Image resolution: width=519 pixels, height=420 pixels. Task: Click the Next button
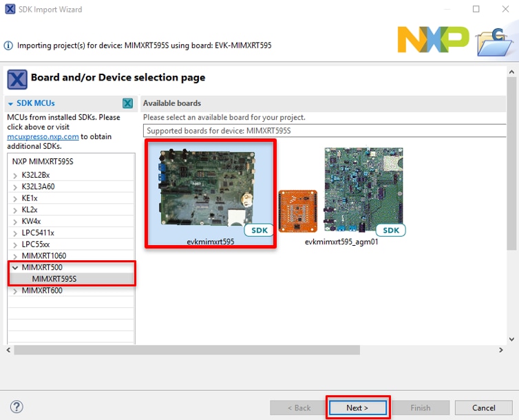coord(357,408)
